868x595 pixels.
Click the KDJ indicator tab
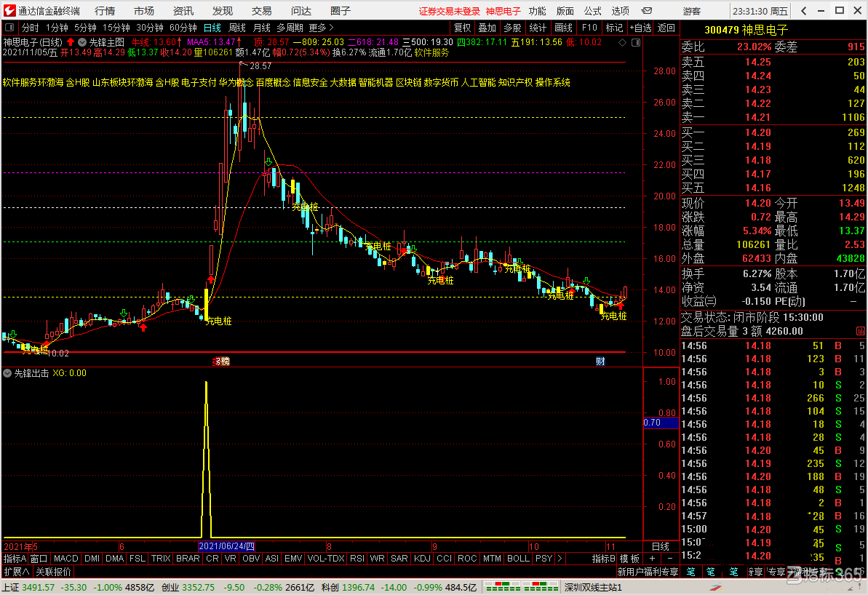click(x=422, y=559)
